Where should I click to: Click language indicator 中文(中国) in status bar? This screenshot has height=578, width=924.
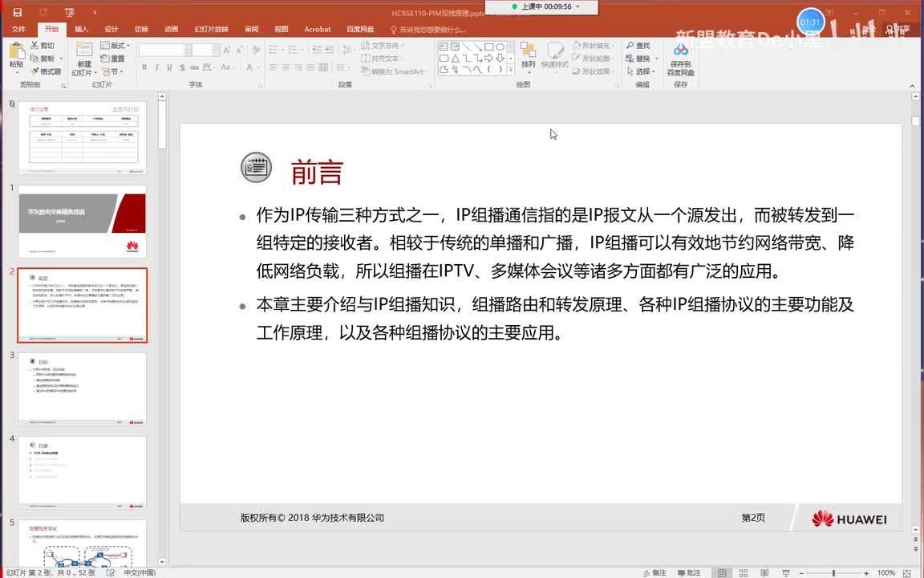pyautogui.click(x=140, y=572)
